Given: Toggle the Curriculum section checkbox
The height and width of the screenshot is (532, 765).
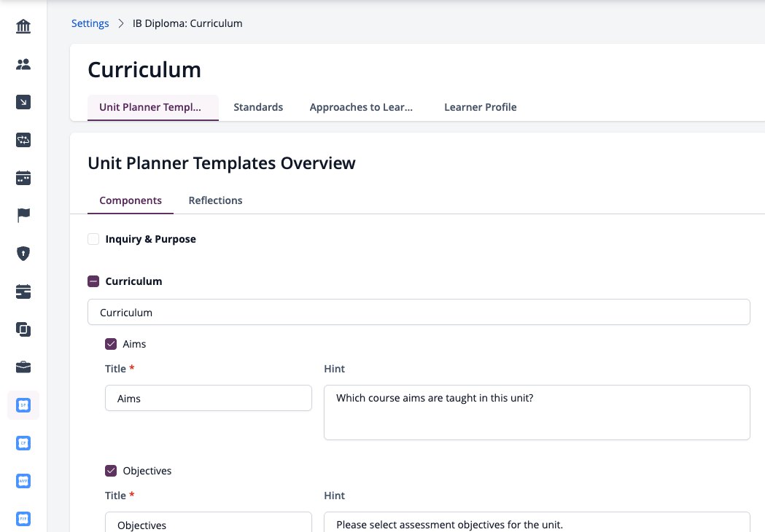Looking at the screenshot, I should click(93, 281).
